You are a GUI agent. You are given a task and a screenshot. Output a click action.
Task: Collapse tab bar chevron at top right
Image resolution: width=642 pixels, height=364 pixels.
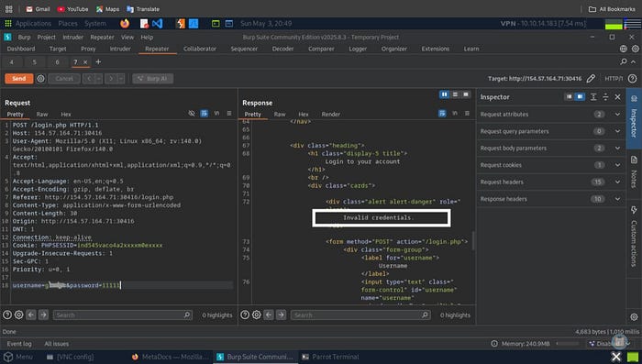(634, 61)
